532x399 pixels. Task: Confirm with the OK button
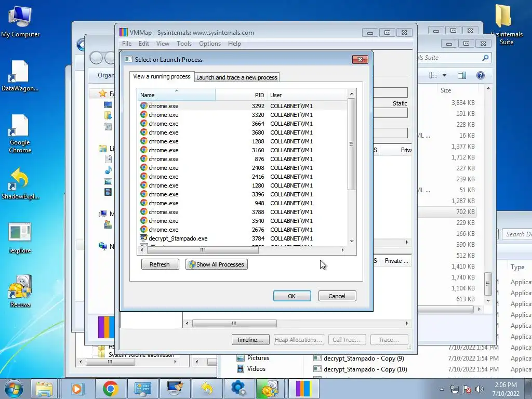[292, 296]
